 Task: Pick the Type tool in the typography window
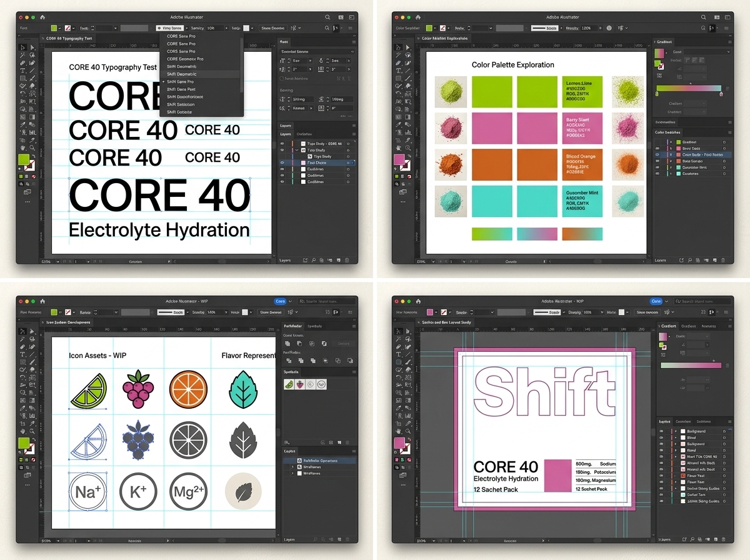click(x=23, y=71)
